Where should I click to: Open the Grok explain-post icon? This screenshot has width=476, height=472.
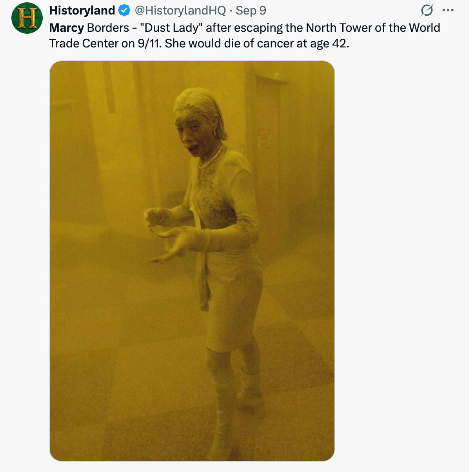pos(427,11)
